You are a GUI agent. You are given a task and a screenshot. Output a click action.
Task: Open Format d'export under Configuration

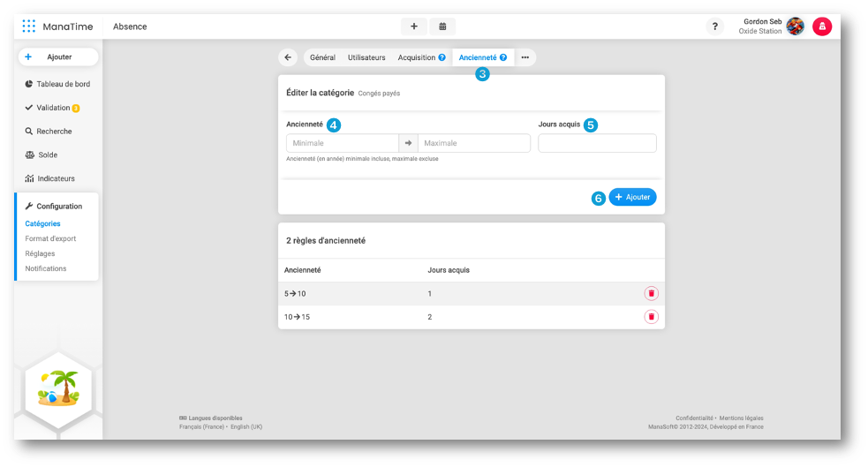pyautogui.click(x=50, y=238)
